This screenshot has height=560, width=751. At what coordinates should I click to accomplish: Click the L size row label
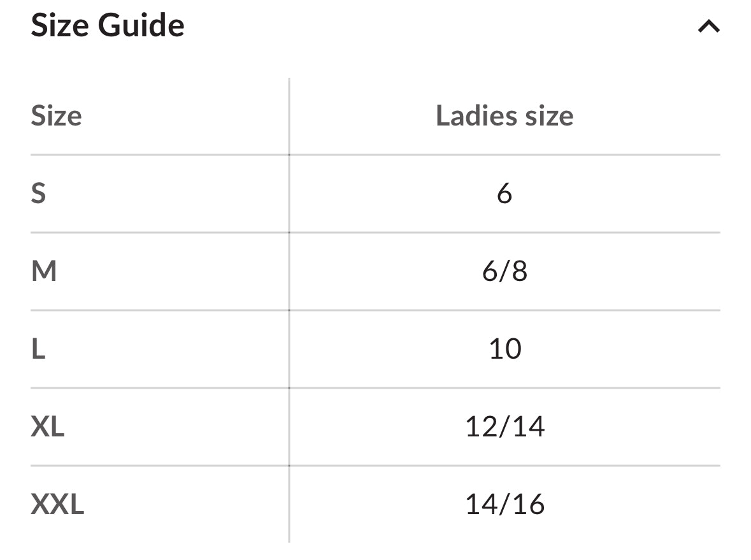(38, 348)
